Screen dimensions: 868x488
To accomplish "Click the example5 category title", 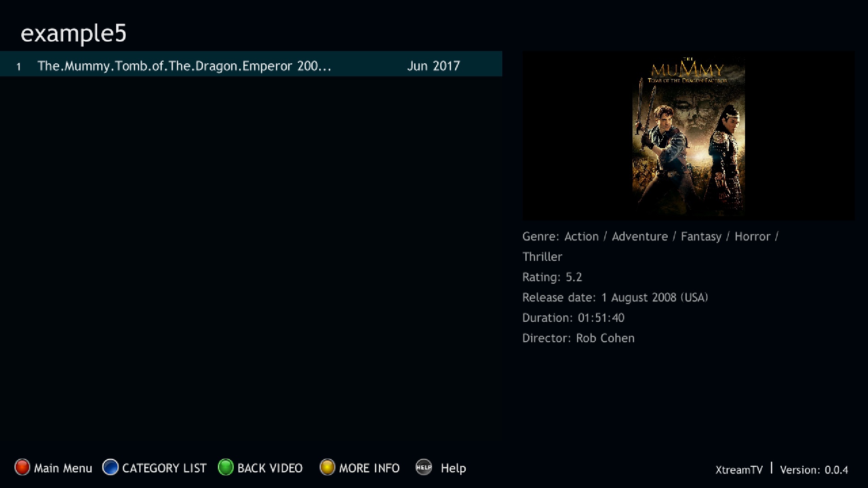I will click(74, 34).
